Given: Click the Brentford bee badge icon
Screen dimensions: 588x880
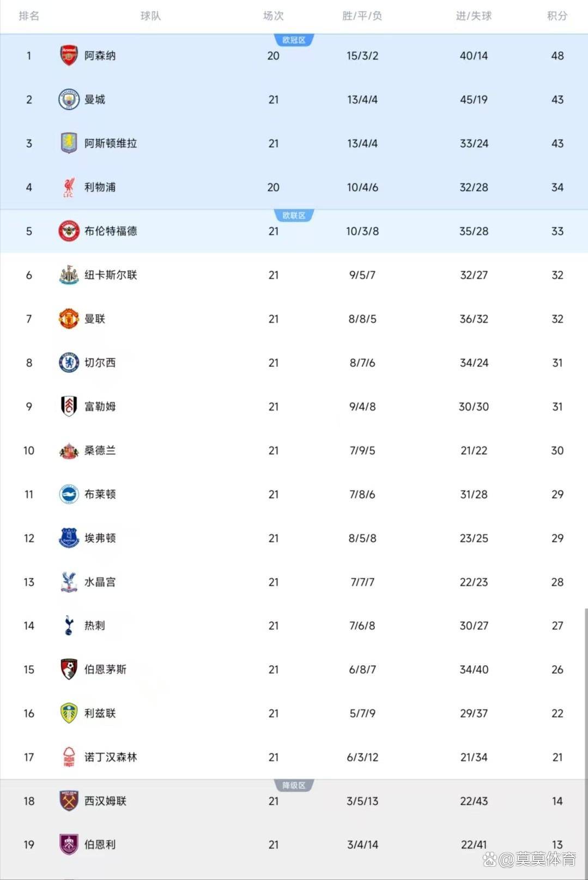Looking at the screenshot, I should pos(69,231).
